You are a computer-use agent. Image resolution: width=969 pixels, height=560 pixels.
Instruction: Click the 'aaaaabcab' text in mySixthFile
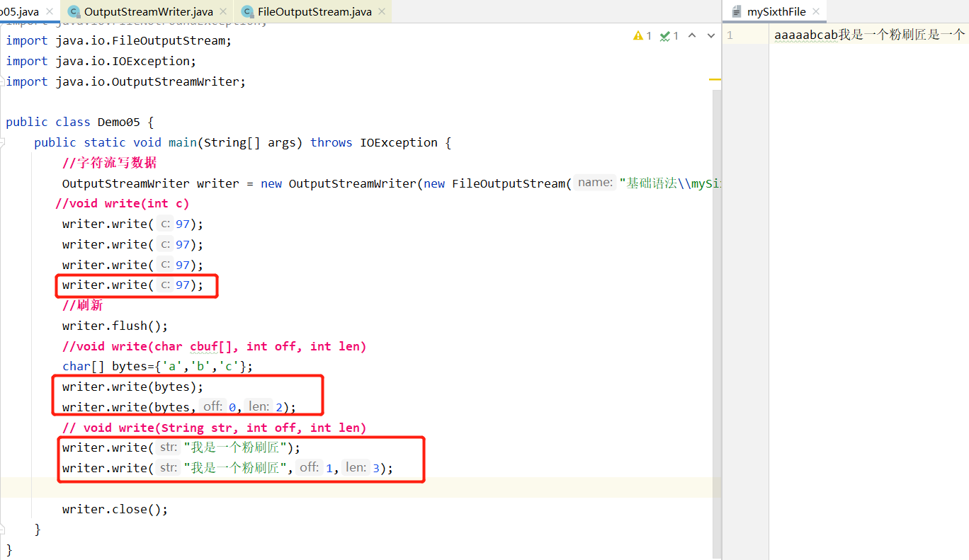(806, 35)
